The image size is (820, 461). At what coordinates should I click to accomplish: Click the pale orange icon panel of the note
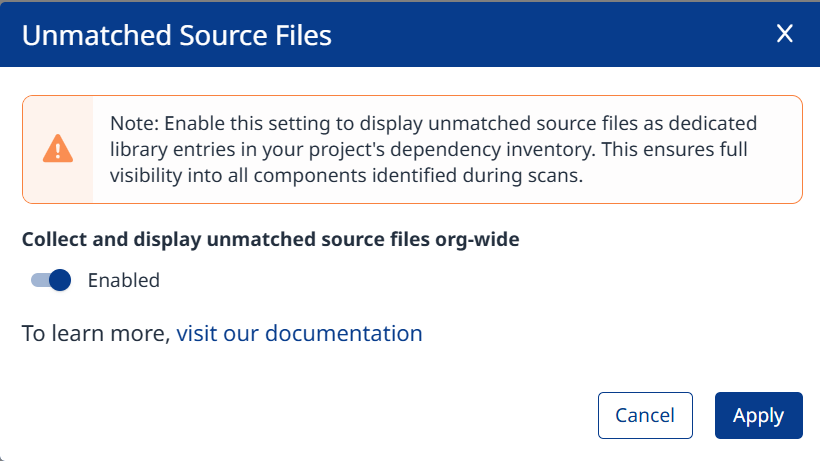point(58,149)
